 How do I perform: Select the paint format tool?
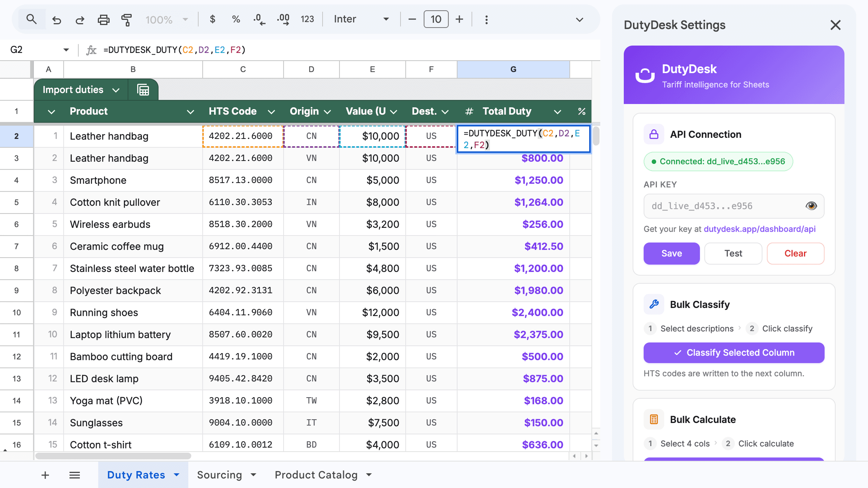pos(127,19)
